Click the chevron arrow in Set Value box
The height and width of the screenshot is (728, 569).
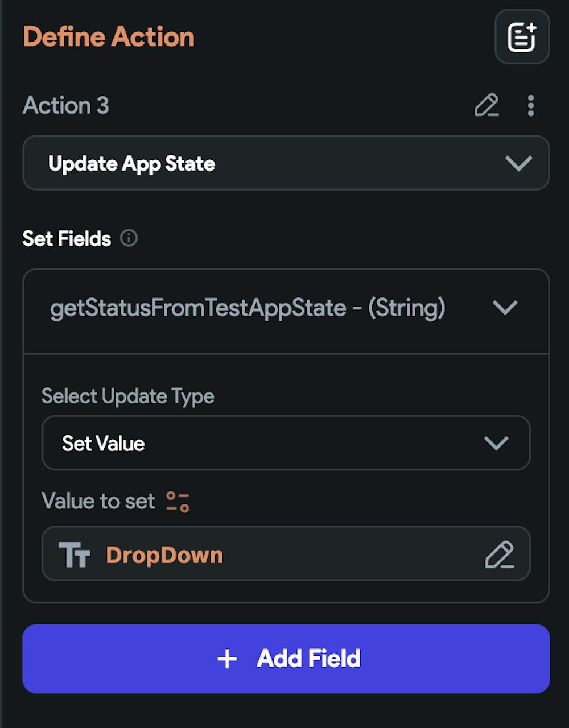pyautogui.click(x=496, y=444)
